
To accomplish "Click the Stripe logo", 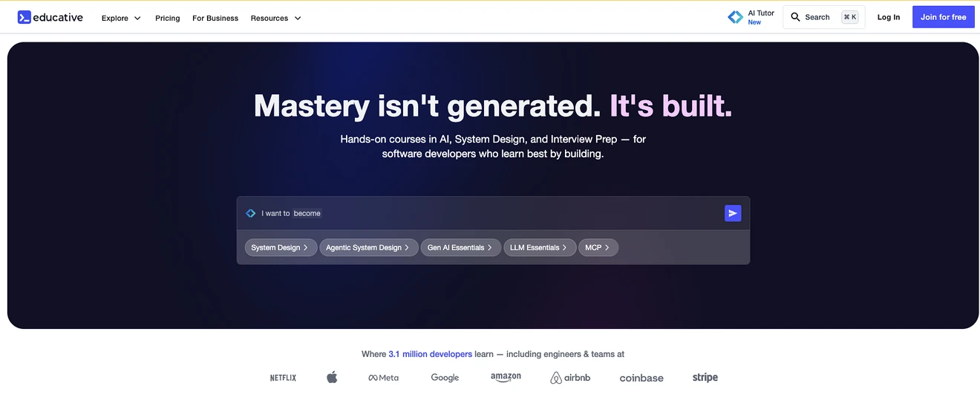I will 705,377.
